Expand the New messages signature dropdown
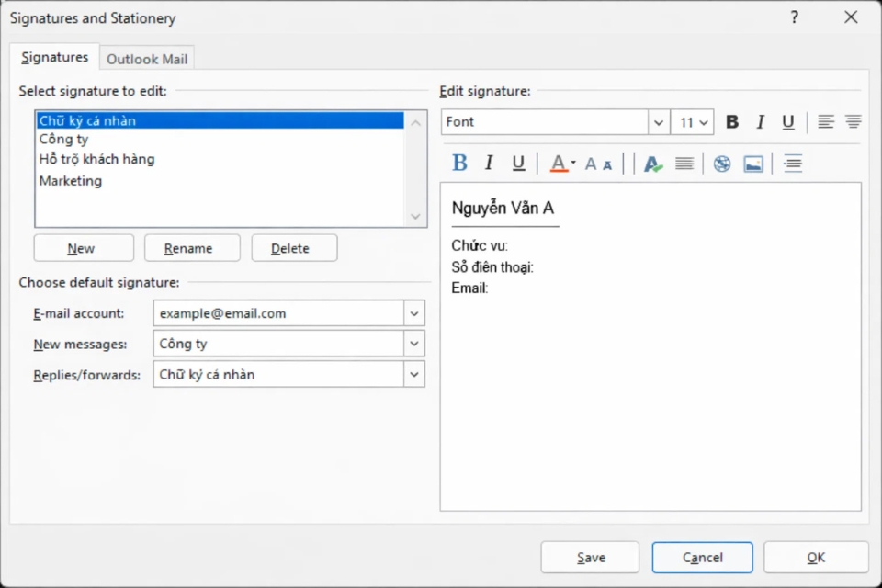 (x=414, y=343)
